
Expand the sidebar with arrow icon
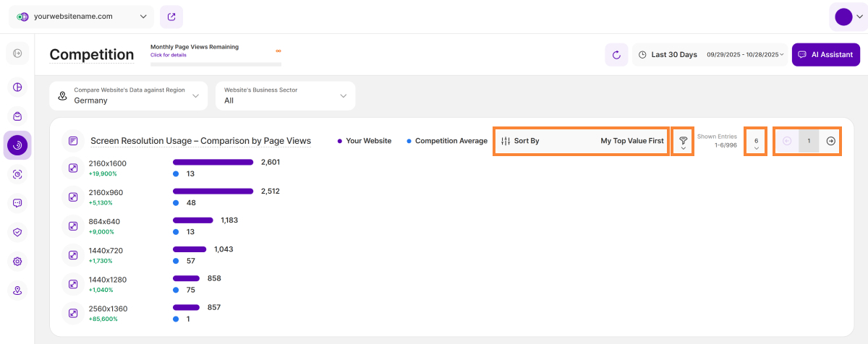[18, 53]
